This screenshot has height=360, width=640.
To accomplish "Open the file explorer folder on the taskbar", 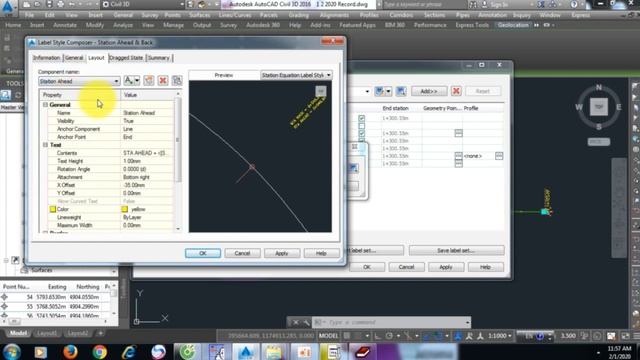I will 274,351.
